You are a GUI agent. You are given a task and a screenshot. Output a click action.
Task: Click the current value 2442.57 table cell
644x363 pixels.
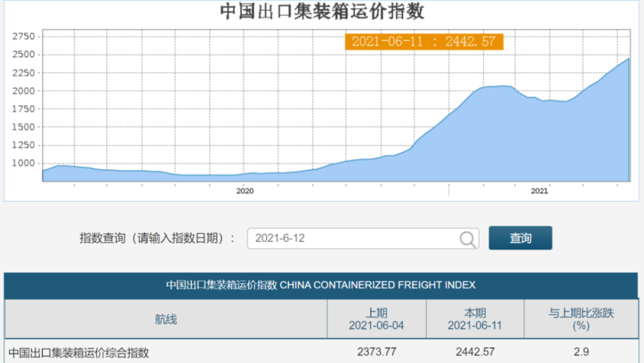(475, 352)
